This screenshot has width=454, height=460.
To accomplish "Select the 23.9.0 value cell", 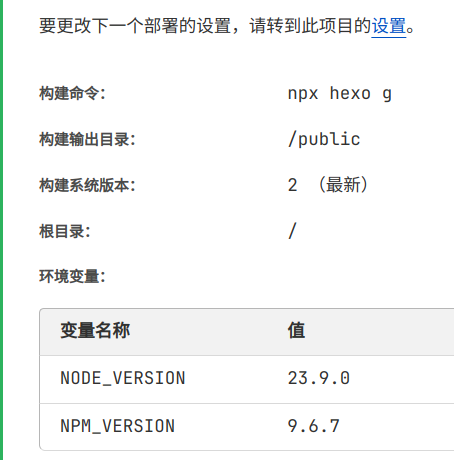I will point(319,378).
